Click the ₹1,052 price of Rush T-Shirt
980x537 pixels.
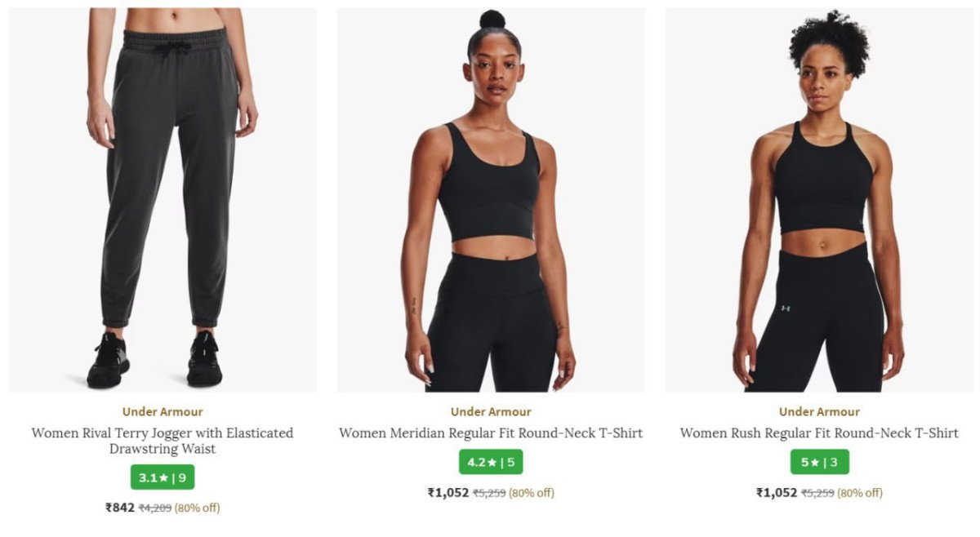[777, 493]
